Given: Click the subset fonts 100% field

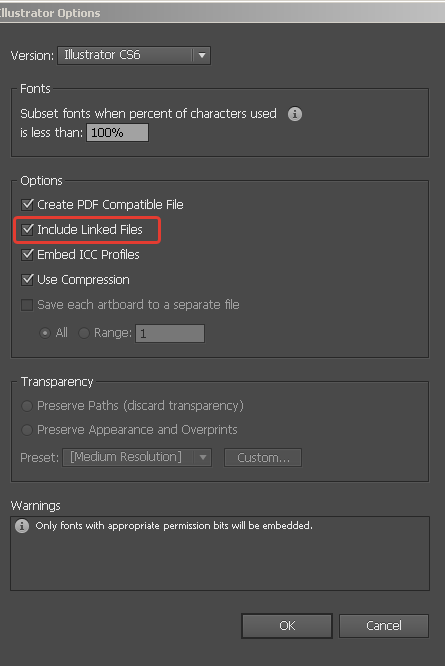Looking at the screenshot, I should point(118,133).
